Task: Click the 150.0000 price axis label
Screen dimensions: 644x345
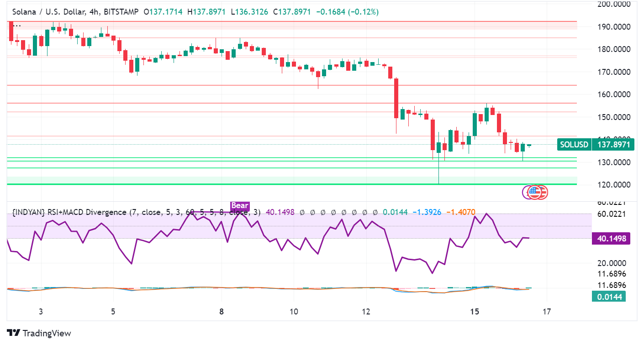Action: pyautogui.click(x=614, y=117)
